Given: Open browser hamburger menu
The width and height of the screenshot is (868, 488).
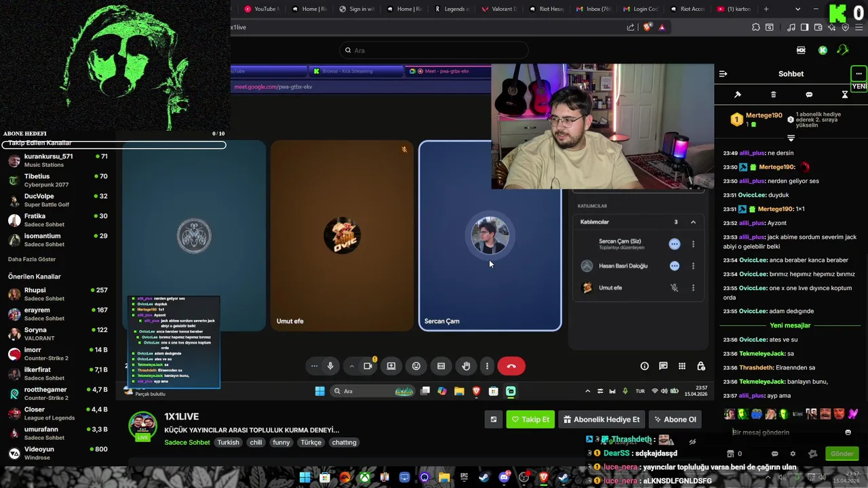Looking at the screenshot, I should coord(858,27).
